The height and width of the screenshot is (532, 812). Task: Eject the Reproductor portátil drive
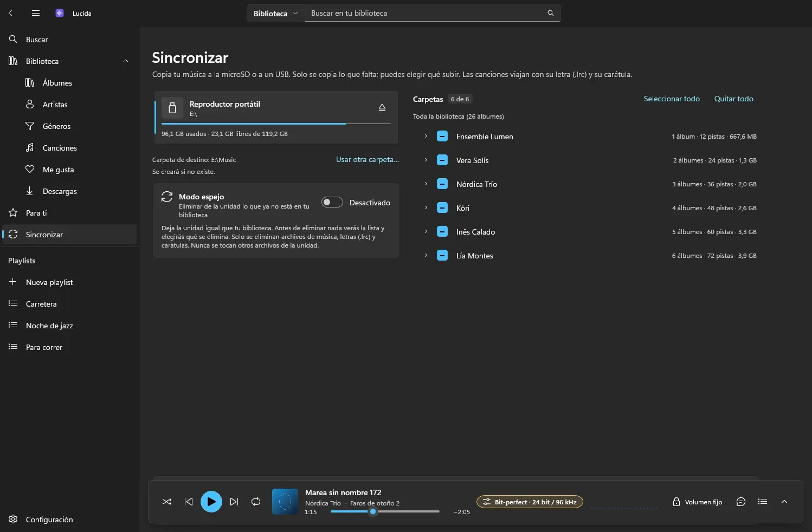click(x=382, y=108)
